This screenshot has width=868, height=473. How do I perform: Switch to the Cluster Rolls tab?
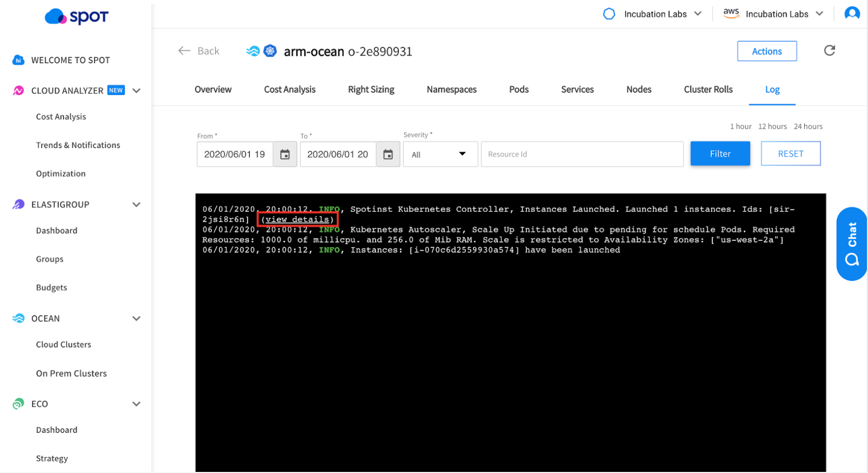tap(708, 90)
